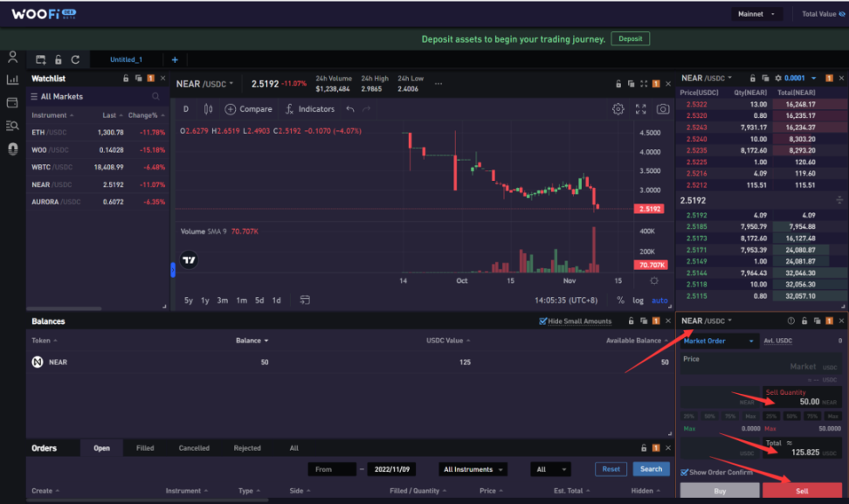The image size is (849, 504).
Task: Sort Balances by Balance column
Action: [x=252, y=341]
